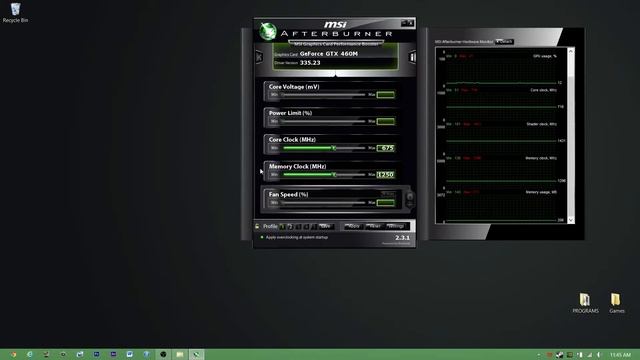Click the Memory usage graph in the monitor
This screenshot has height=360, width=640.
(501, 206)
